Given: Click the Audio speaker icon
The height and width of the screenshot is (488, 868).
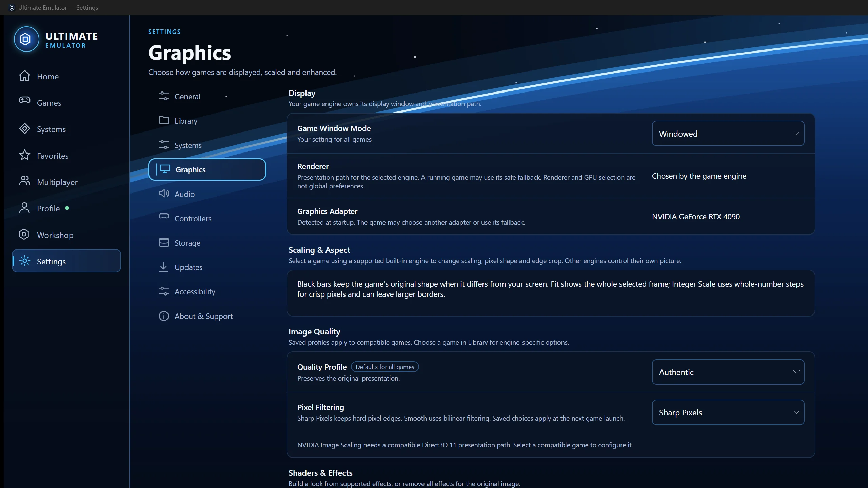Looking at the screenshot, I should pos(164,194).
